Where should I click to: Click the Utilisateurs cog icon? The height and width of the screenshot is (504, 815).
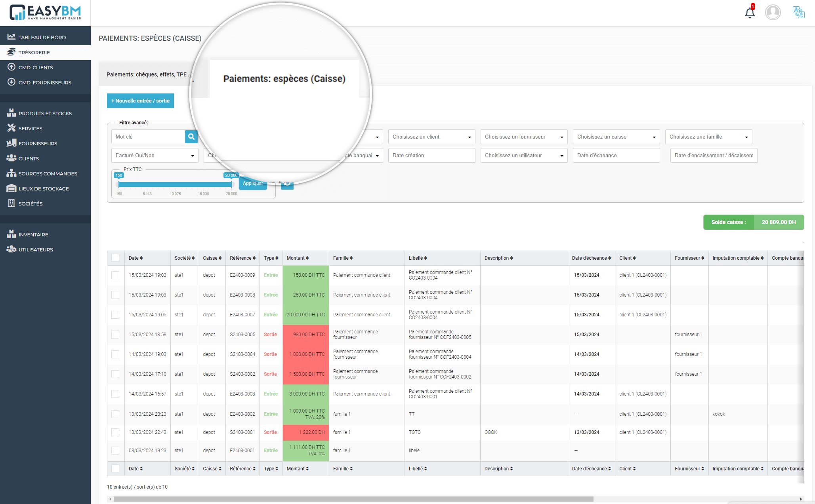pos(11,249)
